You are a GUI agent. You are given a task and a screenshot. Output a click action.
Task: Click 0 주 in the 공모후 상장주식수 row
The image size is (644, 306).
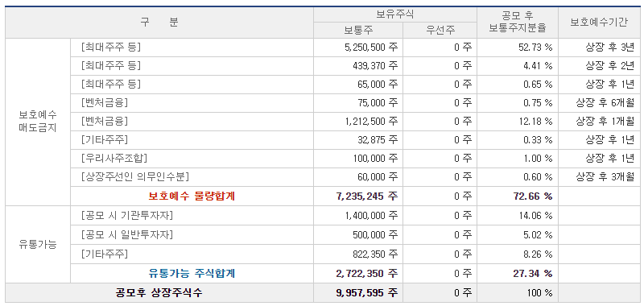point(463,293)
